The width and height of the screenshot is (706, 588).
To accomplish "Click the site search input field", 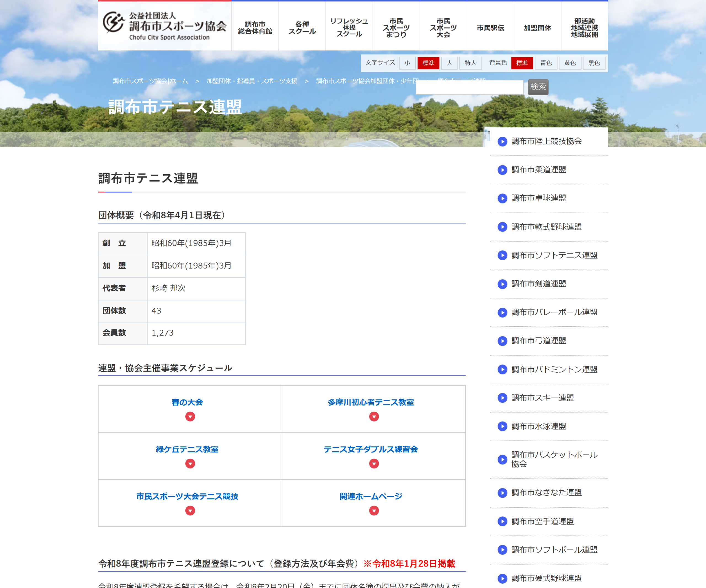I will click(x=470, y=87).
